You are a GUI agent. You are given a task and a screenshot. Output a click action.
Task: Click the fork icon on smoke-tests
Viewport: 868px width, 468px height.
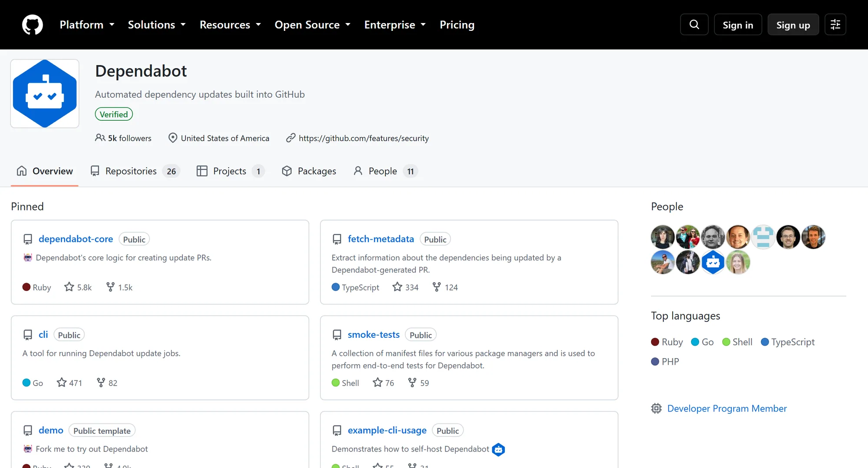[x=412, y=382]
